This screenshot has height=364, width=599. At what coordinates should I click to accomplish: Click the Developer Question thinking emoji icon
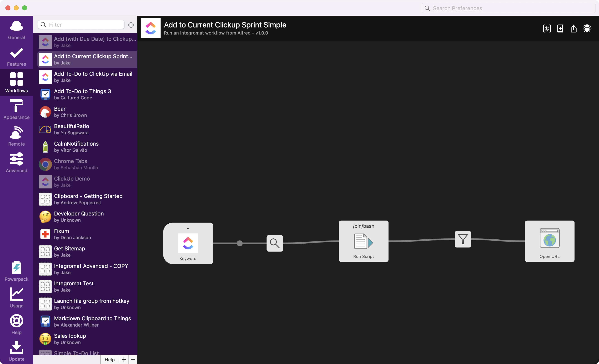tap(45, 217)
